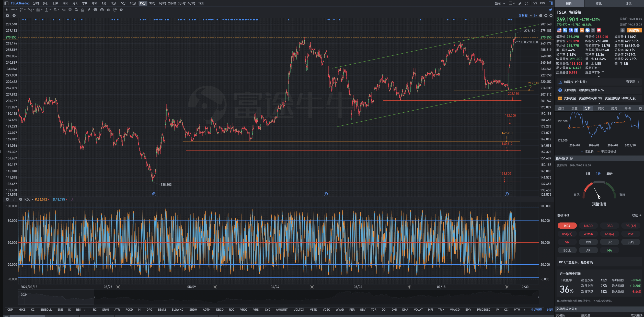Switch to 30分 timeframe
The height and width of the screenshot is (317, 644).
coord(152,3)
